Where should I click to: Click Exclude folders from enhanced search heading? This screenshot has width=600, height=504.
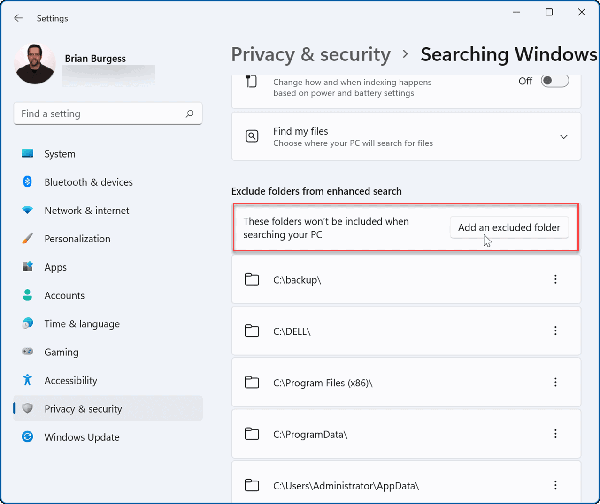[316, 191]
